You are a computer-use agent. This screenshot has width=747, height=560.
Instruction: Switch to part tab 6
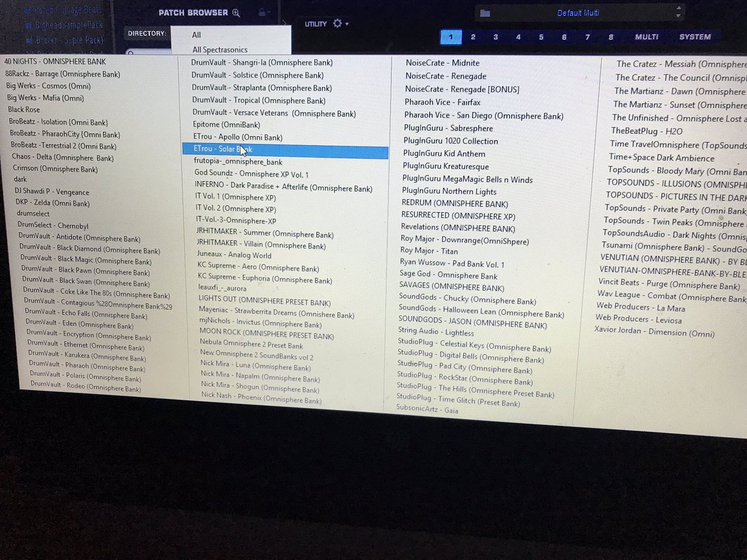click(x=564, y=37)
